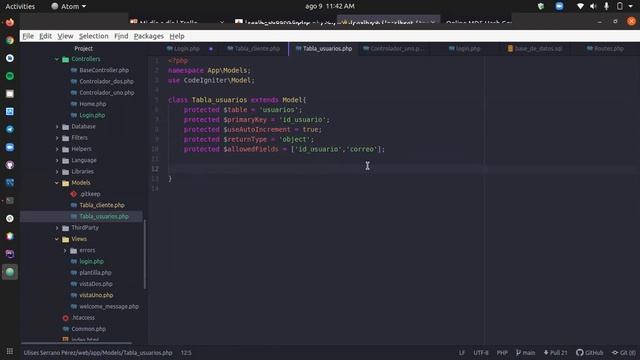The width and height of the screenshot is (640, 360).
Task: Open the Telegram dock icon
Action: [10, 129]
